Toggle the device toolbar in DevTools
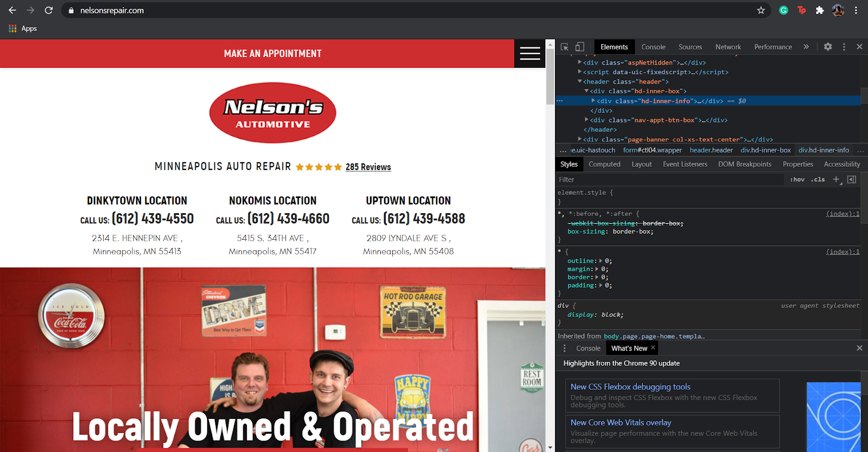This screenshot has height=452, width=868. click(580, 47)
